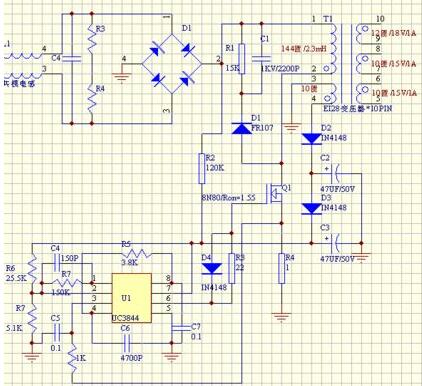Select the bridge rectifier D1 diamond
Image resolution: width=422 pixels, height=386 pixels.
pos(172,63)
